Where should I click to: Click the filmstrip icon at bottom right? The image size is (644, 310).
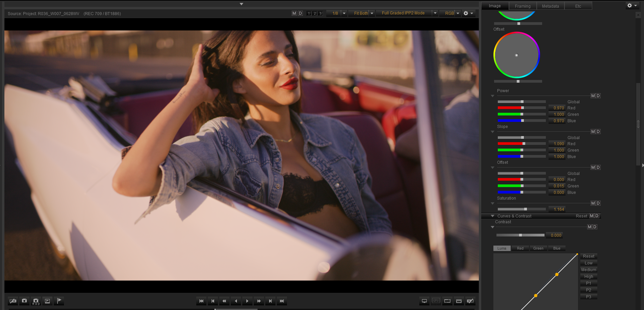tap(459, 301)
